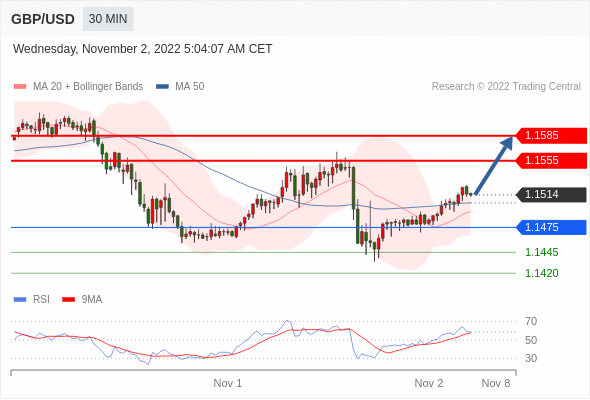This screenshot has height=400, width=590.
Task: Click the 1.1514 current price tag
Action: click(551, 195)
